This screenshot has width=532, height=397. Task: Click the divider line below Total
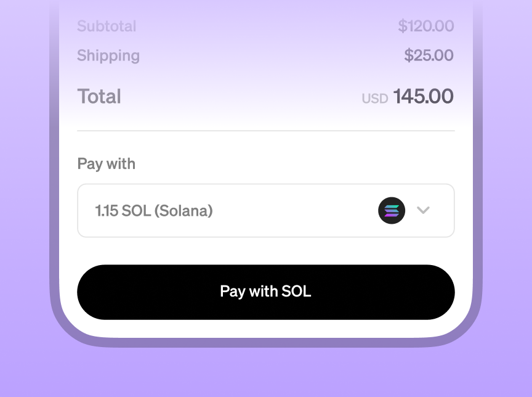tap(265, 131)
